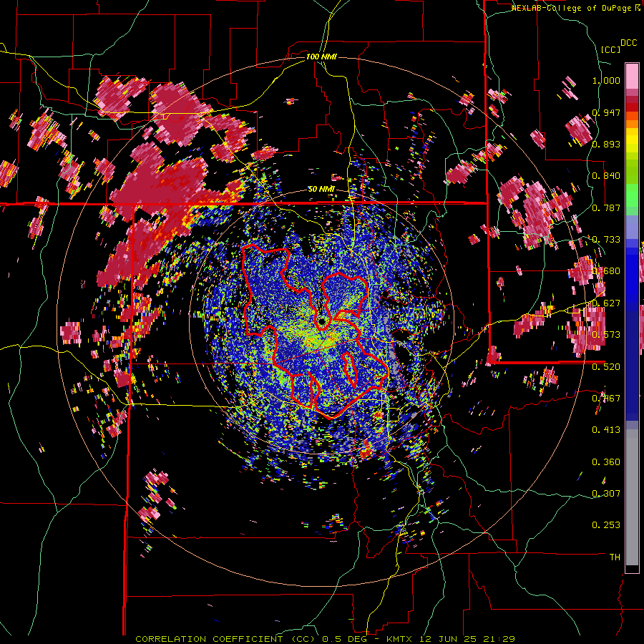
Task: Select the 0.893 legend value
Action: point(606,144)
